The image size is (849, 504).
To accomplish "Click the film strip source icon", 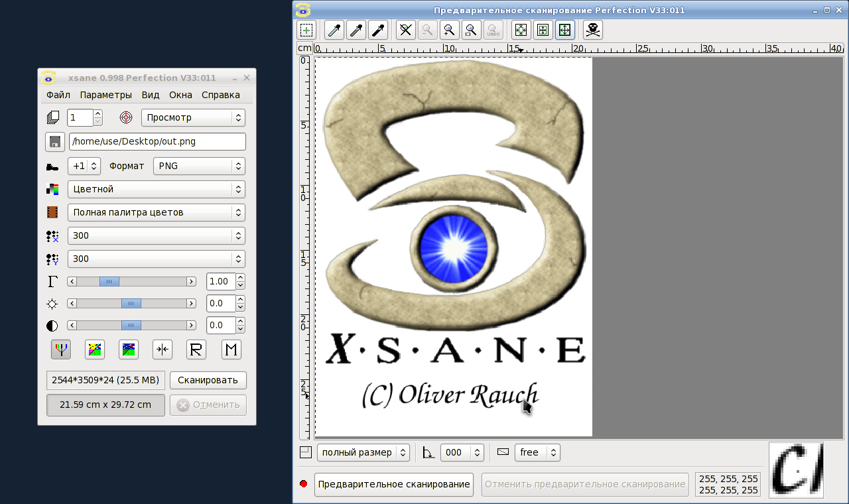I will 52,212.
